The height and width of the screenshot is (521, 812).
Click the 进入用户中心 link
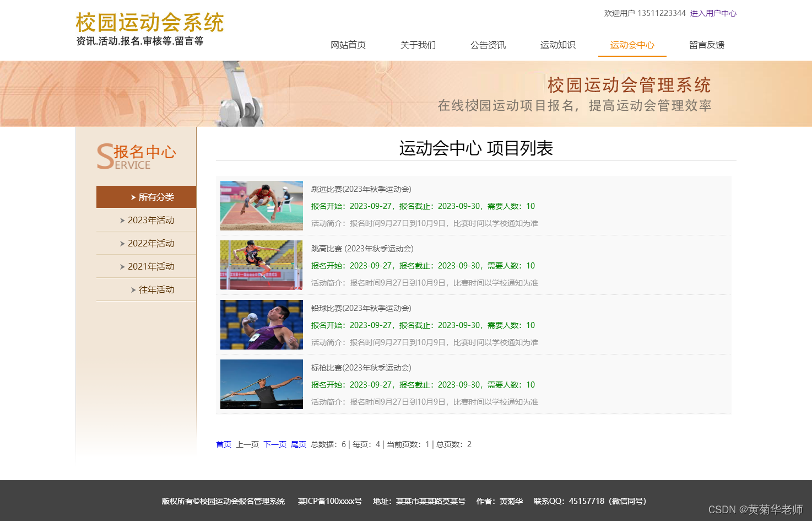(713, 13)
